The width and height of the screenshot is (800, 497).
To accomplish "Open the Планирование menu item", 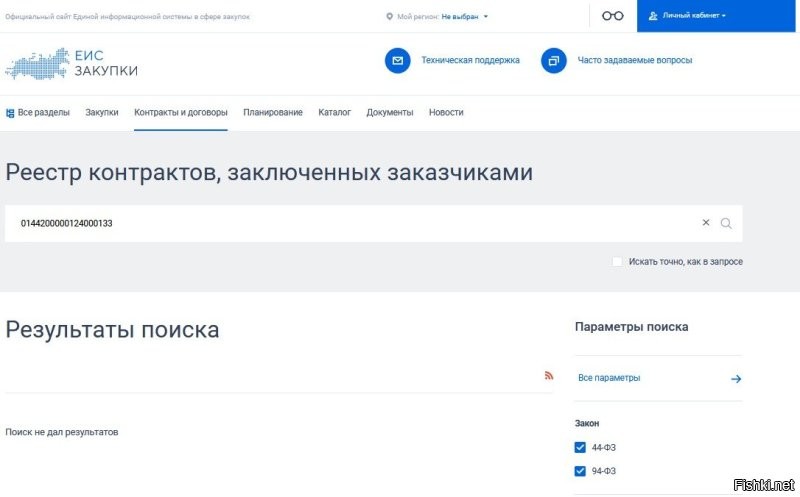I will [x=272, y=112].
